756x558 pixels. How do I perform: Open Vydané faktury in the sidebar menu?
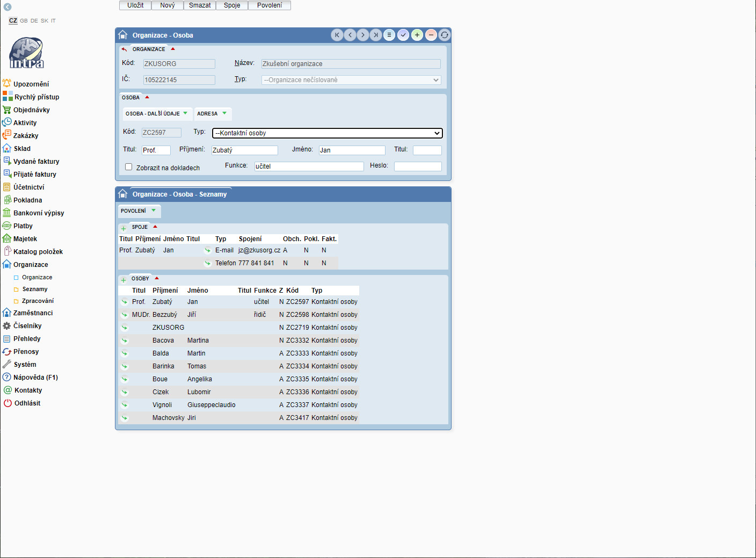click(36, 162)
